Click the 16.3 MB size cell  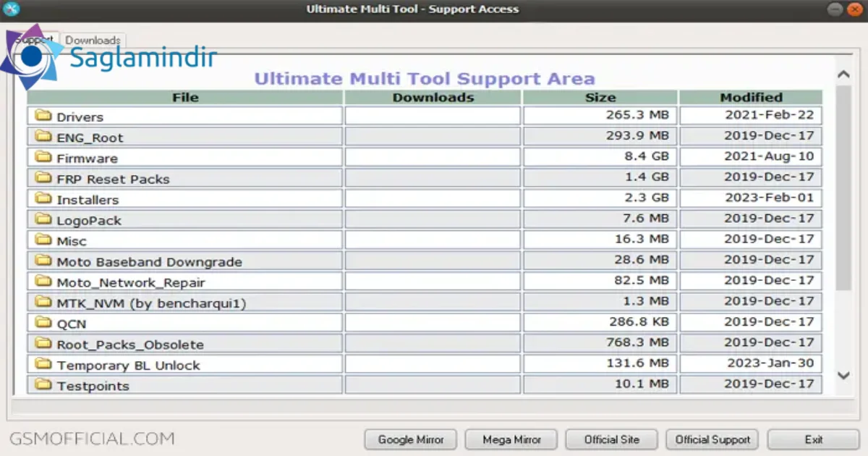click(x=600, y=240)
